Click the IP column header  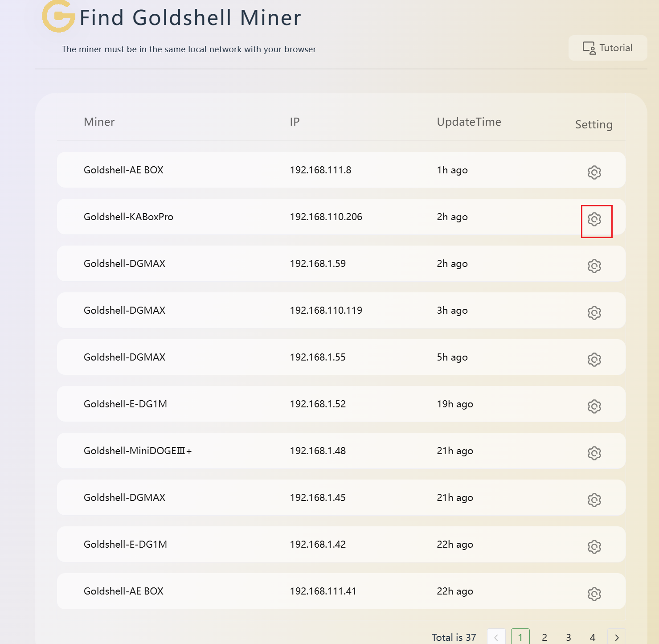[x=295, y=122]
